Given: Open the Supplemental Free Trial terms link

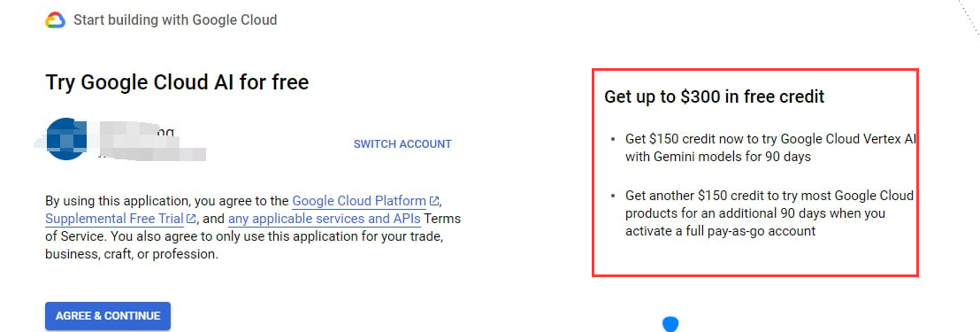Looking at the screenshot, I should pyautogui.click(x=114, y=220).
